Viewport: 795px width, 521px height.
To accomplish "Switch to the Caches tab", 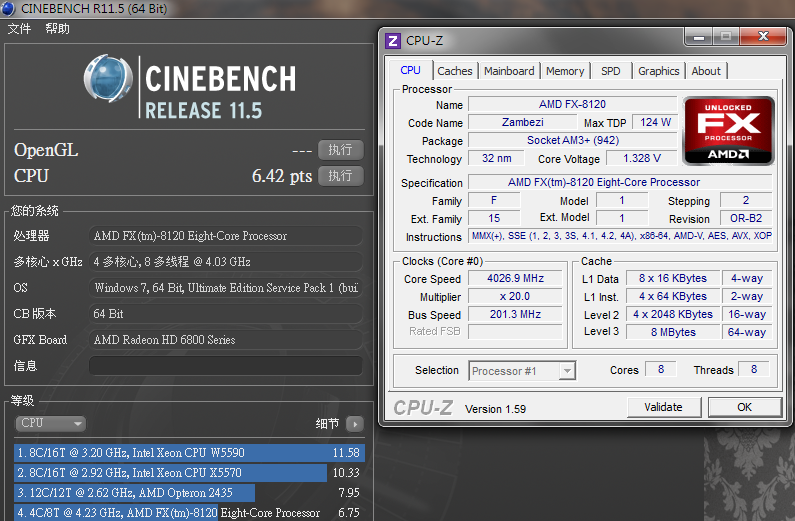I will tap(454, 71).
